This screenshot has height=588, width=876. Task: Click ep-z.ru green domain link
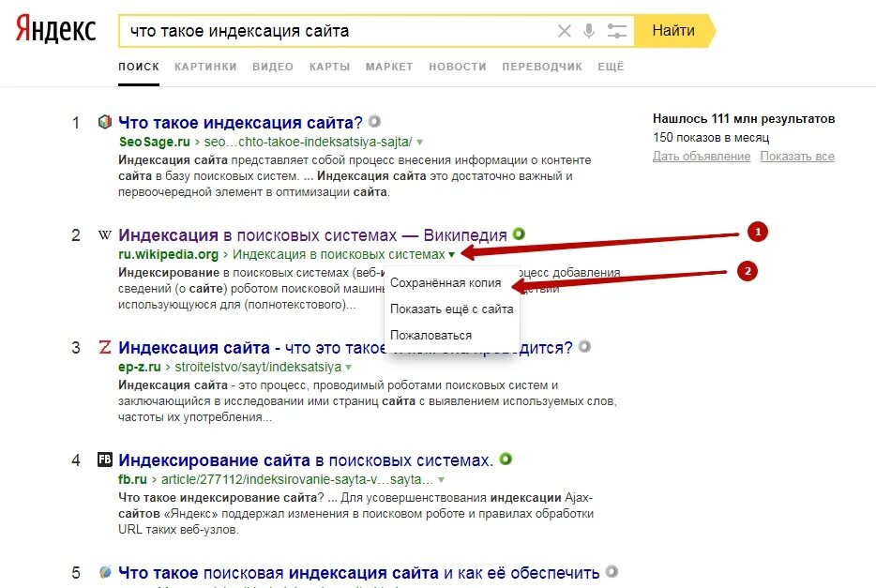click(139, 367)
